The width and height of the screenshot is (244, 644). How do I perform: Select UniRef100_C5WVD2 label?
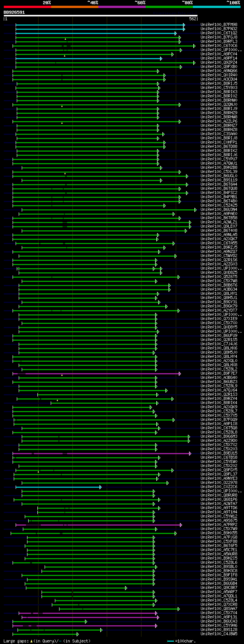coord(219,256)
